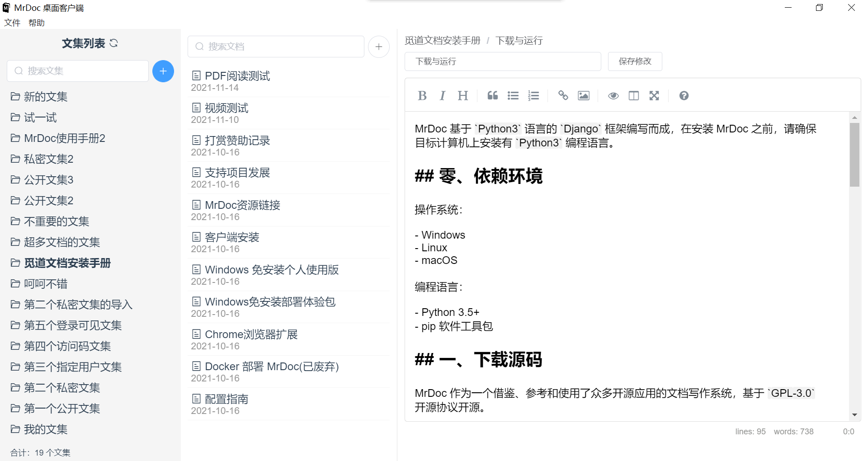The height and width of the screenshot is (461, 868).
Task: Create a numbered list
Action: click(x=533, y=96)
